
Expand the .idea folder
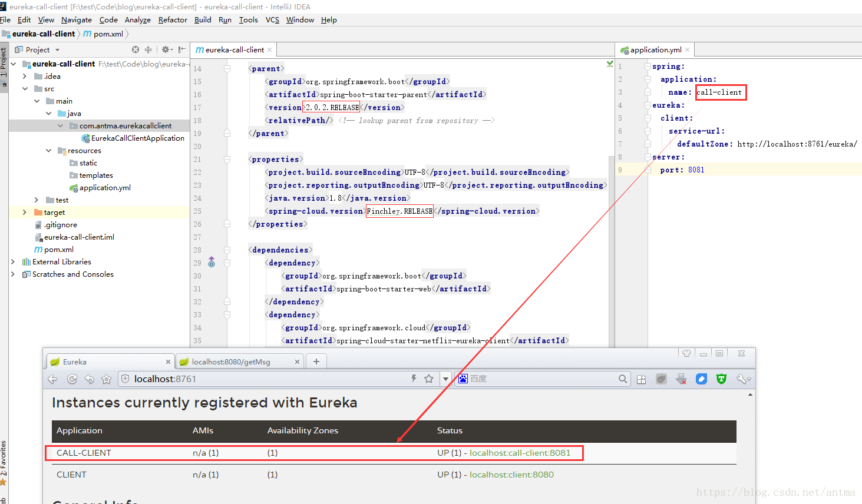coord(25,76)
